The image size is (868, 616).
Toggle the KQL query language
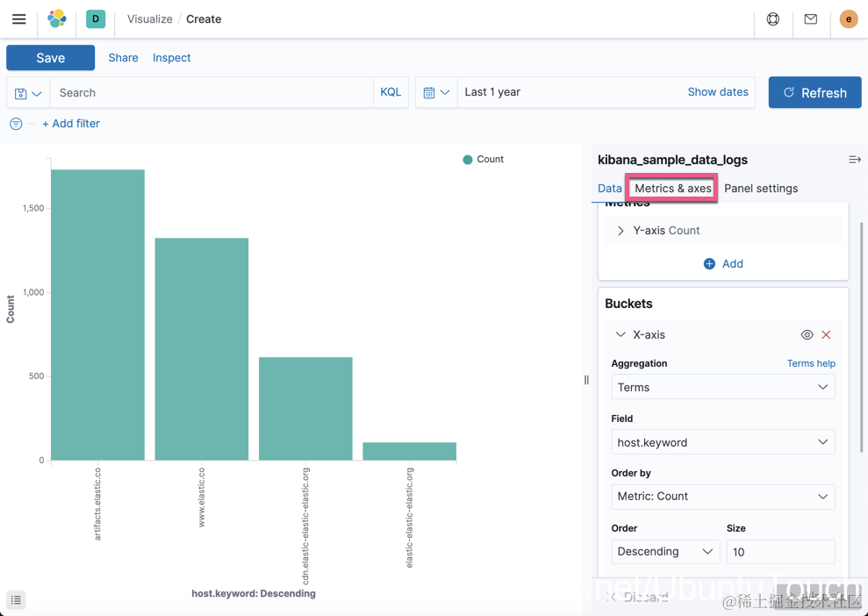(391, 92)
